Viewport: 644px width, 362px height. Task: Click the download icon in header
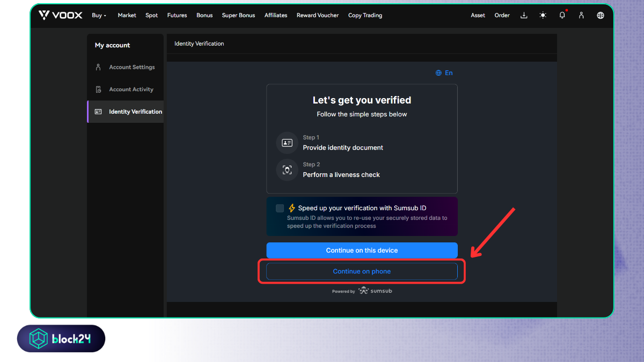(x=524, y=16)
